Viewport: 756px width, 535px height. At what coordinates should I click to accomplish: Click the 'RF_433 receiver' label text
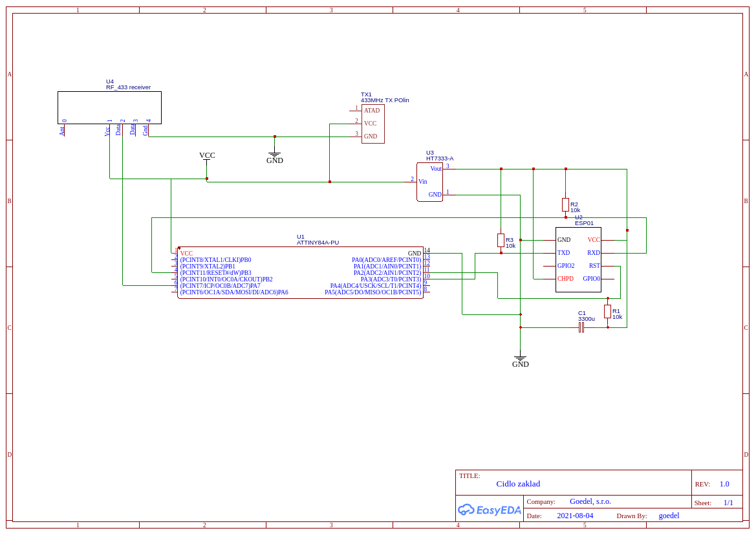pyautogui.click(x=128, y=87)
